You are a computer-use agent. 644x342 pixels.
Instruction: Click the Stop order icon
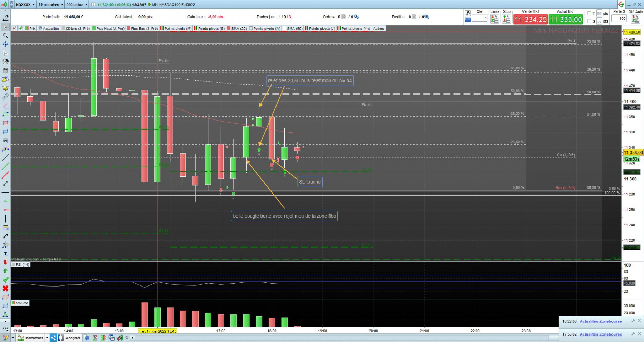pyautogui.click(x=507, y=19)
